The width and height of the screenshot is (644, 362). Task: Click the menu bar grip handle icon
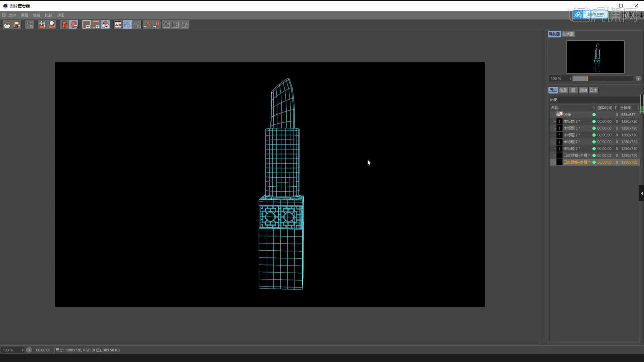4,15
